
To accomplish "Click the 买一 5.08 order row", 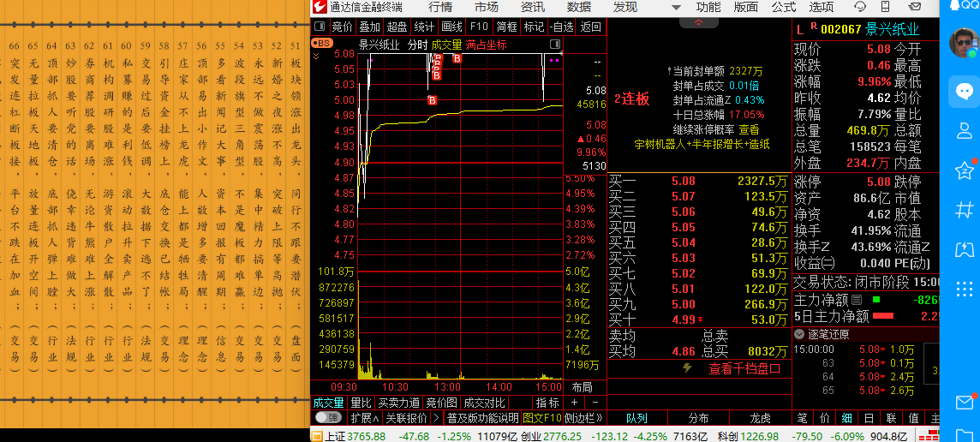I will coord(699,182).
